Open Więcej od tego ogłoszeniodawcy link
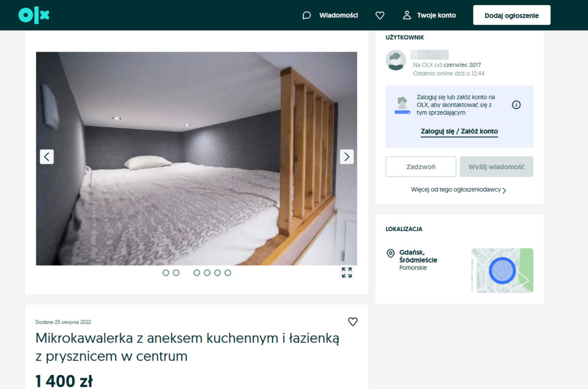Viewport: 588px width, 389px height. point(456,190)
